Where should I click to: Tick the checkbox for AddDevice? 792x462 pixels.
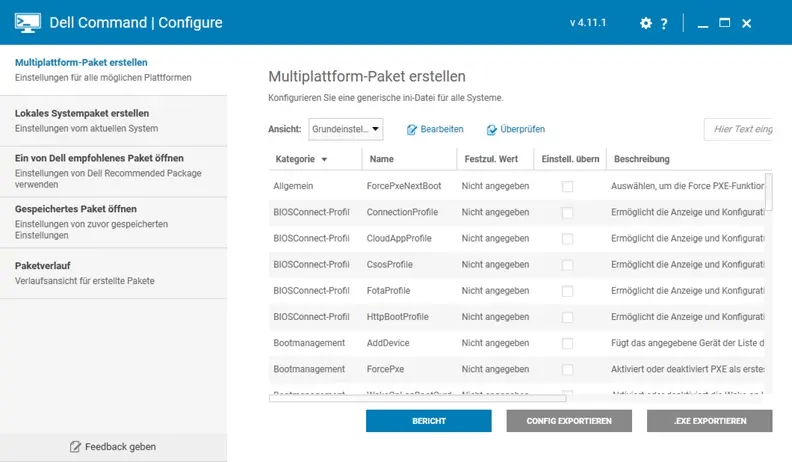pos(567,343)
